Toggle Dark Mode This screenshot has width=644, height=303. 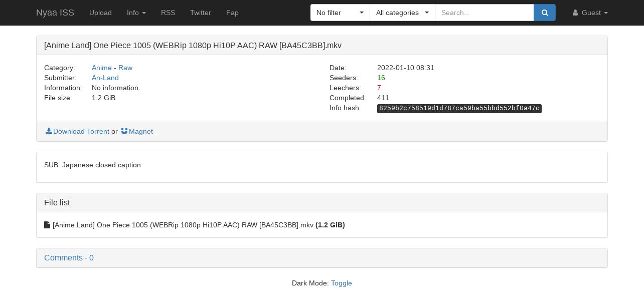click(342, 283)
